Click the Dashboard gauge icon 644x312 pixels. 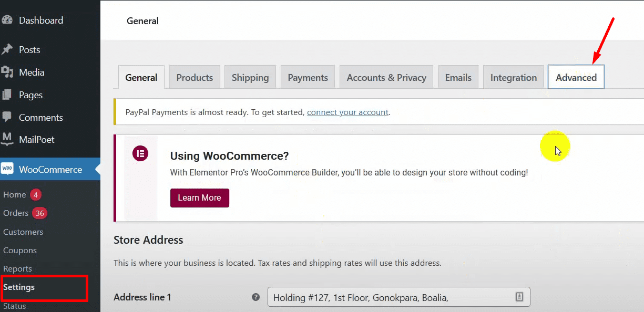click(x=7, y=20)
